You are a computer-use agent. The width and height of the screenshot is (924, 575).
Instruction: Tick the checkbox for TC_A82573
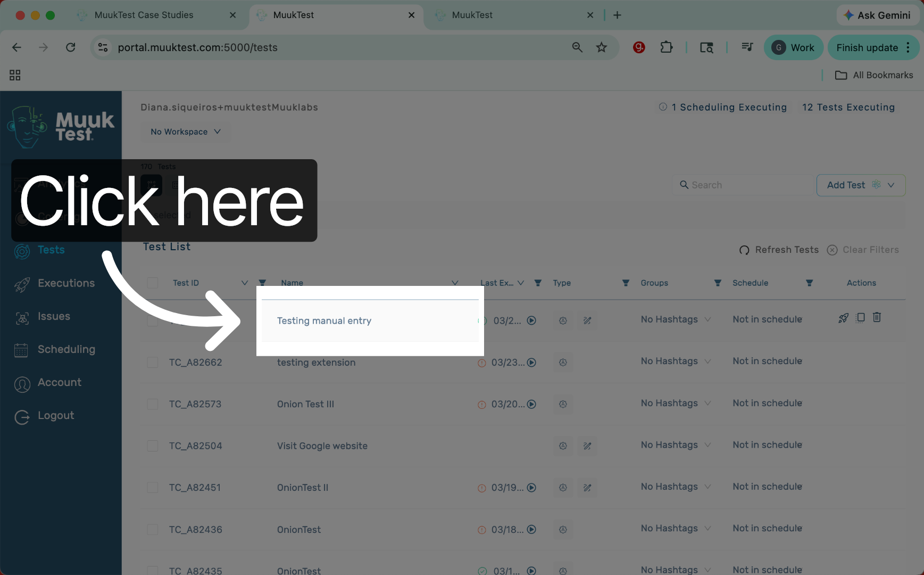[153, 404]
